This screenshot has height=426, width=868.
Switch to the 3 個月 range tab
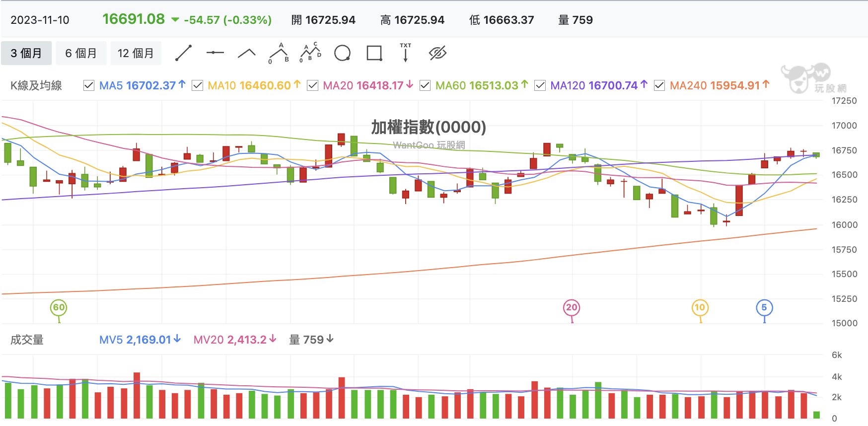[x=26, y=53]
